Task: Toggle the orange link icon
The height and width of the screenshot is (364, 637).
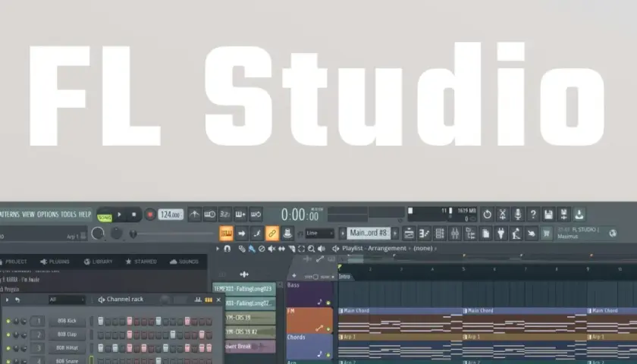Action: (271, 234)
